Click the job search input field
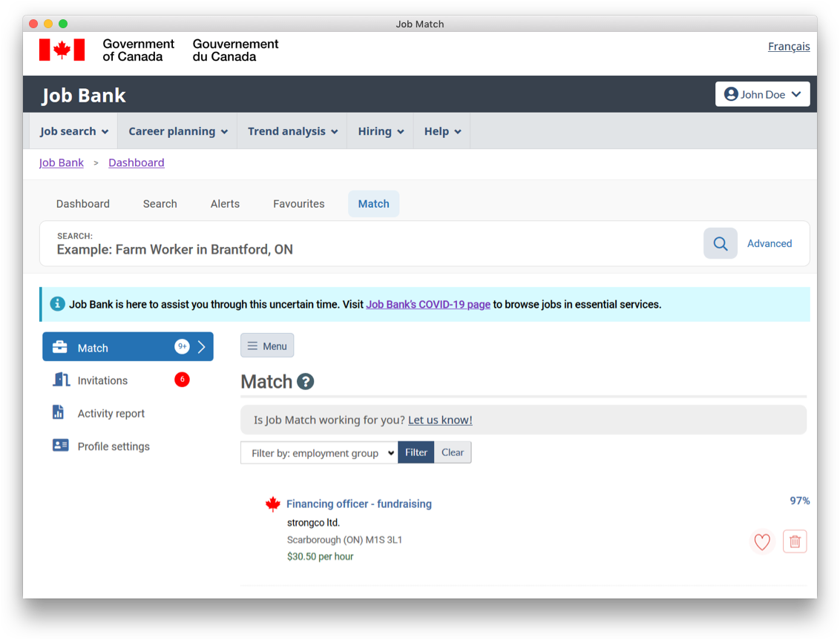 (x=372, y=244)
